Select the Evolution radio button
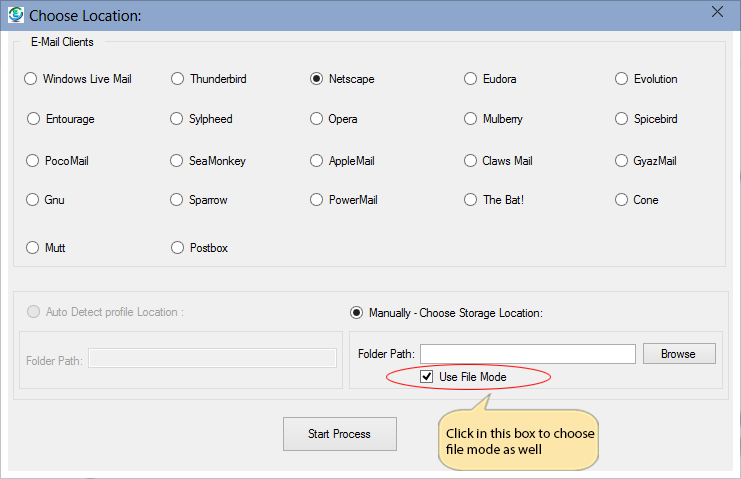The width and height of the screenshot is (741, 479). pyautogui.click(x=622, y=79)
